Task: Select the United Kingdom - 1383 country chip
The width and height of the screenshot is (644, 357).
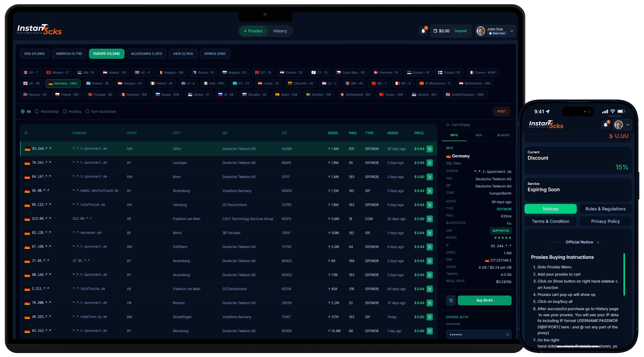Action: [x=465, y=95]
